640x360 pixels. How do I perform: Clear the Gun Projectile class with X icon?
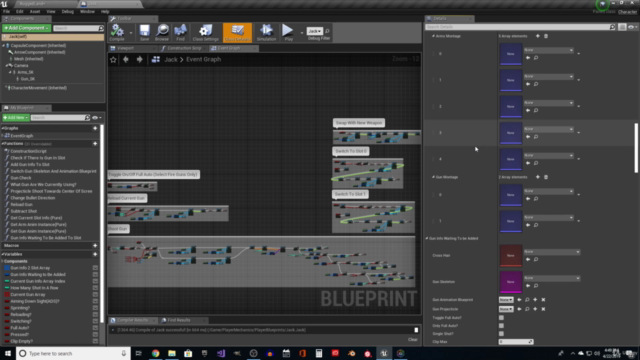coord(543,309)
